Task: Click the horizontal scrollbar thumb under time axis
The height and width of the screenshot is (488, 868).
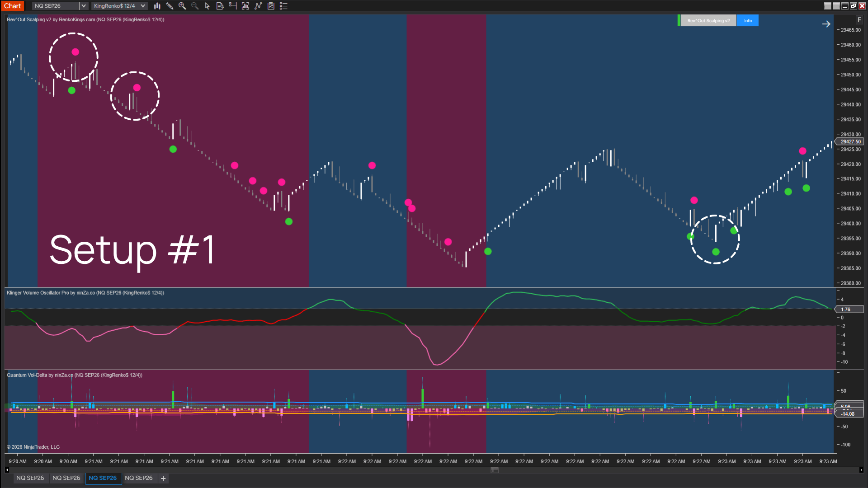Action: 495,470
